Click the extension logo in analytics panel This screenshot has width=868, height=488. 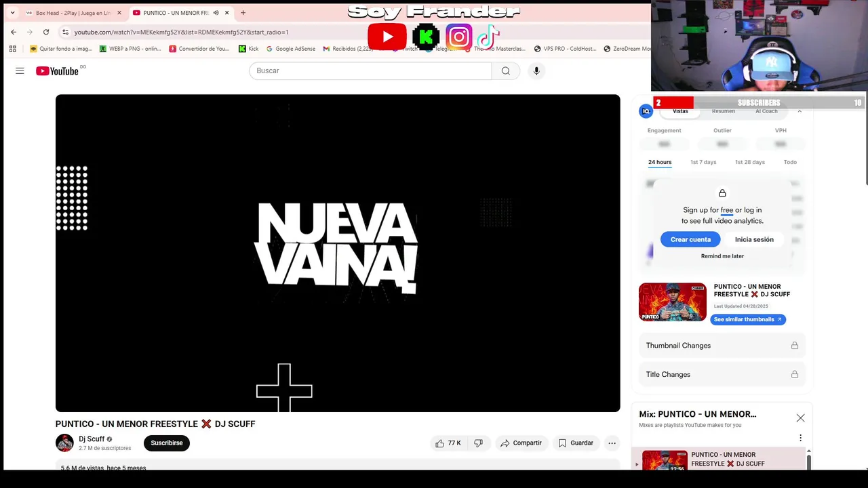[646, 111]
